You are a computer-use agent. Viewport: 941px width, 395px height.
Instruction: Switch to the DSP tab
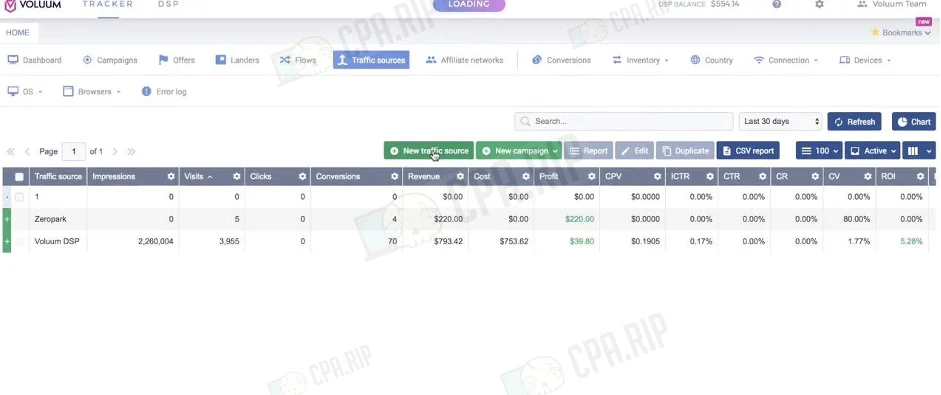pyautogui.click(x=168, y=4)
